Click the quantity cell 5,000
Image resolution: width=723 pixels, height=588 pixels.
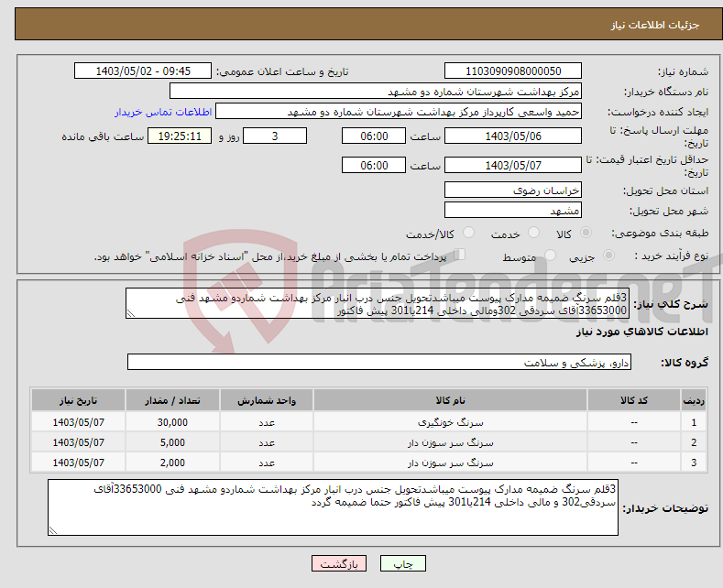pos(172,442)
